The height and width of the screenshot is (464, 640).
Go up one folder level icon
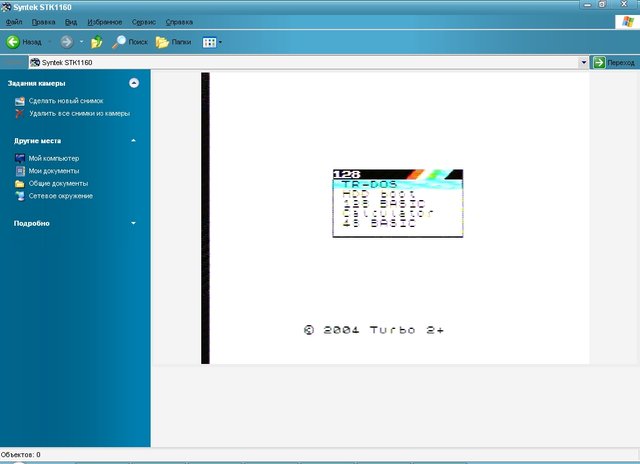(97, 42)
